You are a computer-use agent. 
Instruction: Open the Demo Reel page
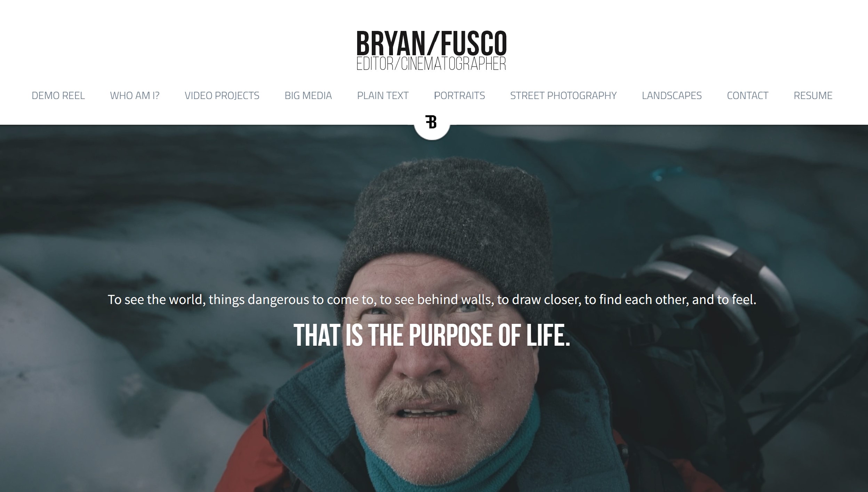click(58, 96)
